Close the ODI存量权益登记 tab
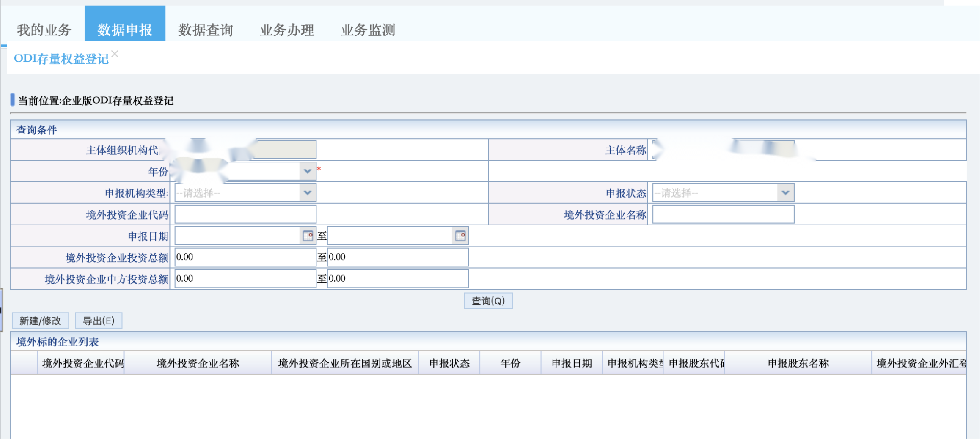This screenshot has height=439, width=980. (x=115, y=54)
